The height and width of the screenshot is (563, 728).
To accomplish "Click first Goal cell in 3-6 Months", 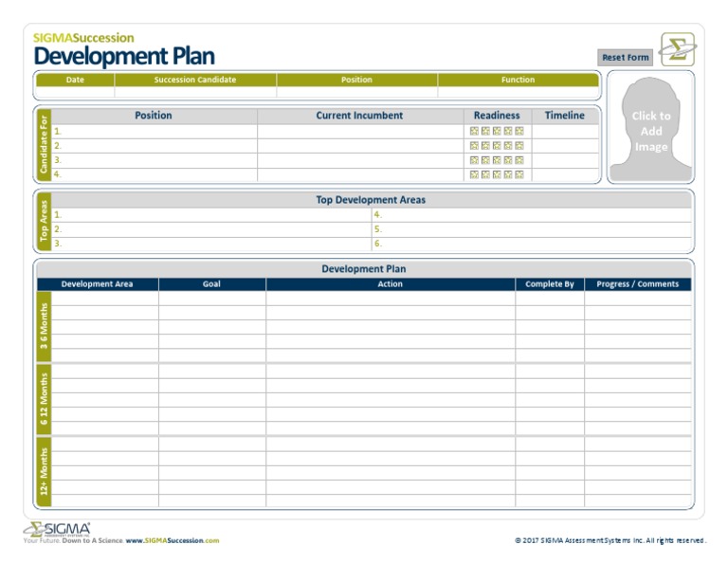I will [x=212, y=298].
